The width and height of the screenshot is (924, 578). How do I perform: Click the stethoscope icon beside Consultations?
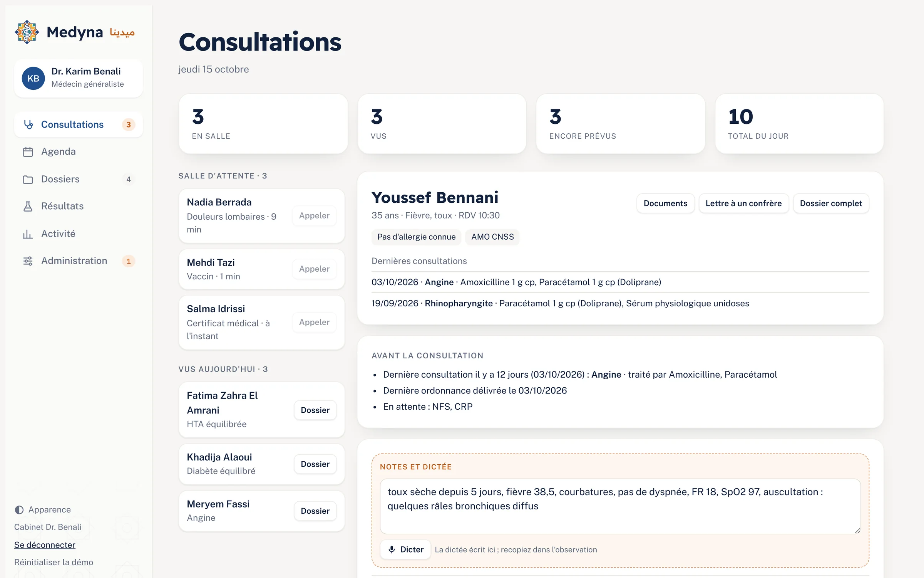[x=28, y=124]
